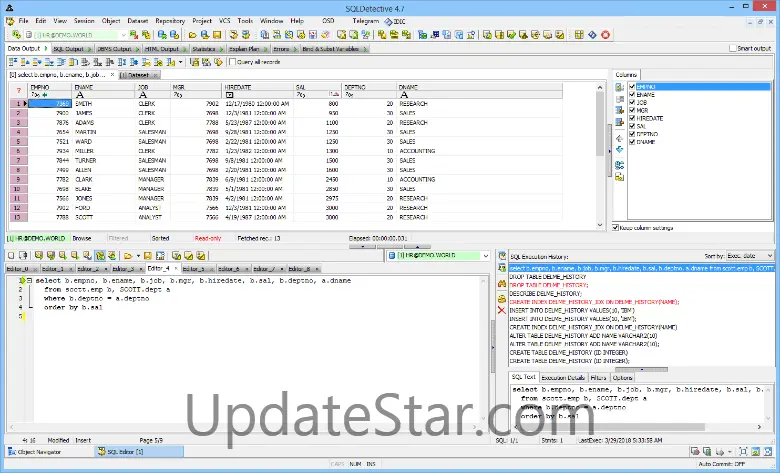Open the Sort by Exec. date dropdown
The width and height of the screenshot is (780, 473).
[x=770, y=256]
